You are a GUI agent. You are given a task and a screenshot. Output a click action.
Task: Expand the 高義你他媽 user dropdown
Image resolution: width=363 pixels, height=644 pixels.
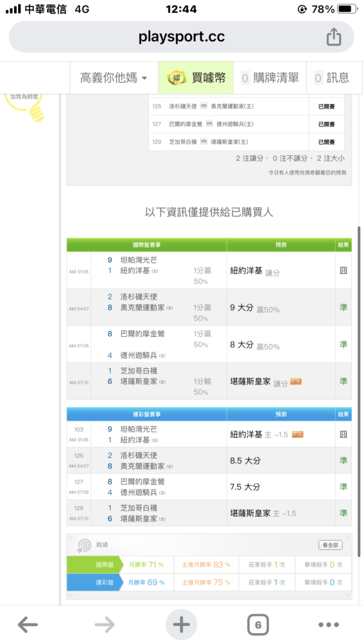pyautogui.click(x=113, y=78)
